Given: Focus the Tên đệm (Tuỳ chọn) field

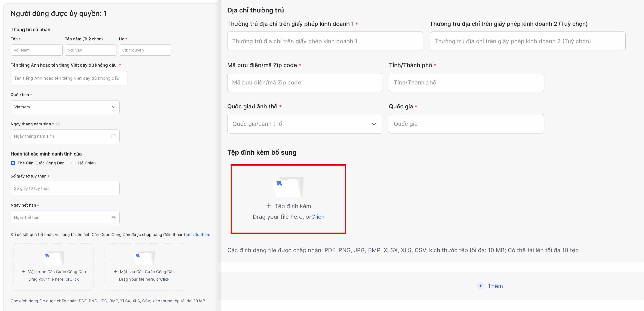Looking at the screenshot, I should (x=91, y=50).
